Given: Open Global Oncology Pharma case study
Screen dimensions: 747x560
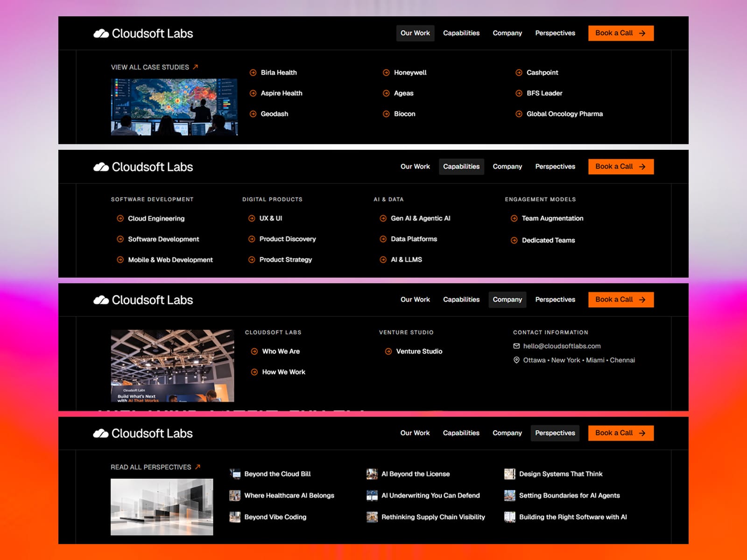Looking at the screenshot, I should click(564, 114).
